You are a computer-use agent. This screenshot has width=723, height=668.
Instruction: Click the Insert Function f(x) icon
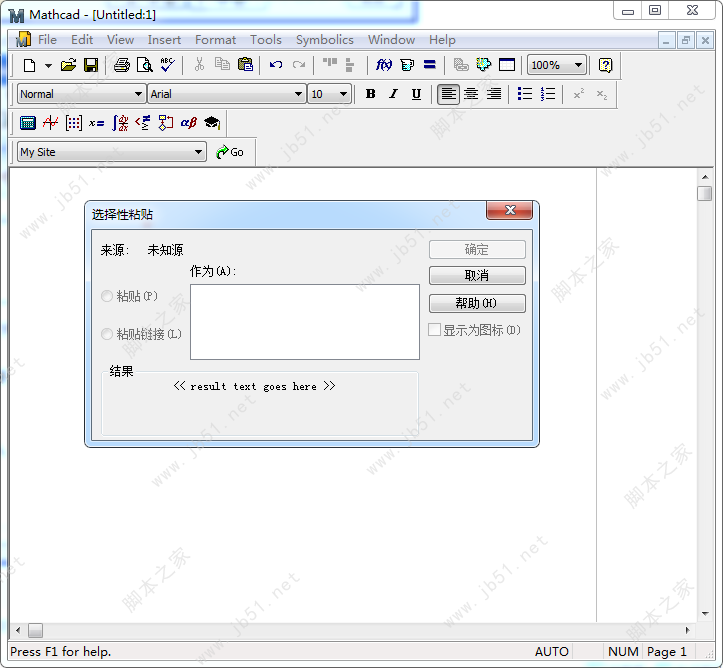pyautogui.click(x=383, y=65)
